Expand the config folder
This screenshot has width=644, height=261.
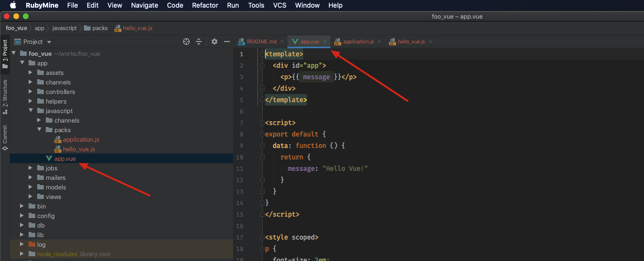22,216
